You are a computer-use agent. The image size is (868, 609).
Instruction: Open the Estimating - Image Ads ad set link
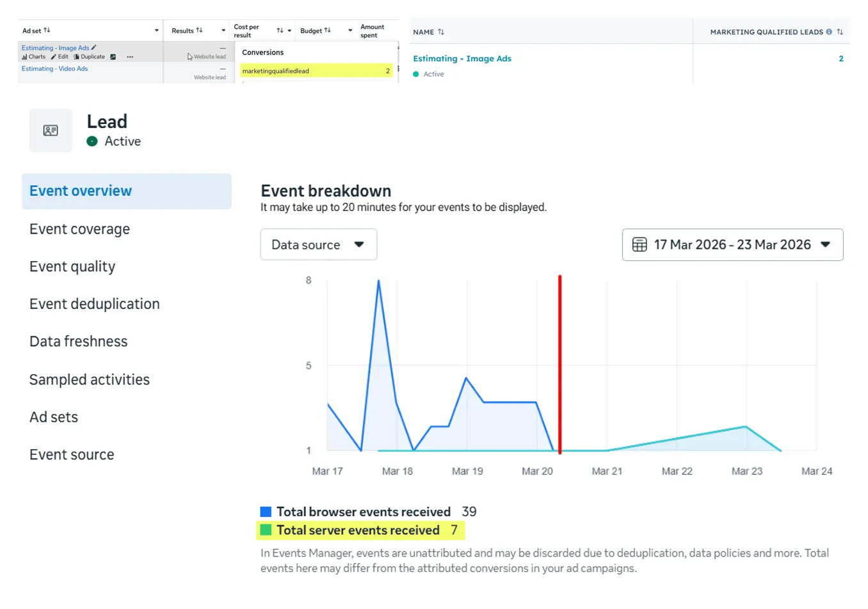click(x=55, y=48)
